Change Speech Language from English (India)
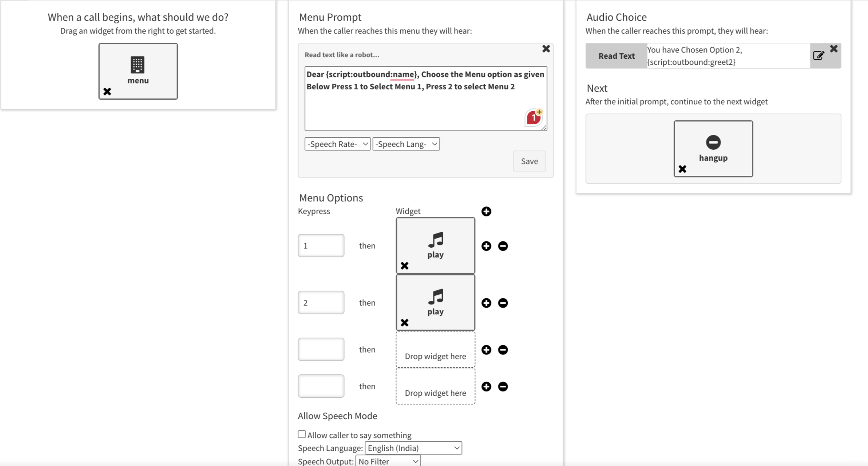 click(x=413, y=448)
